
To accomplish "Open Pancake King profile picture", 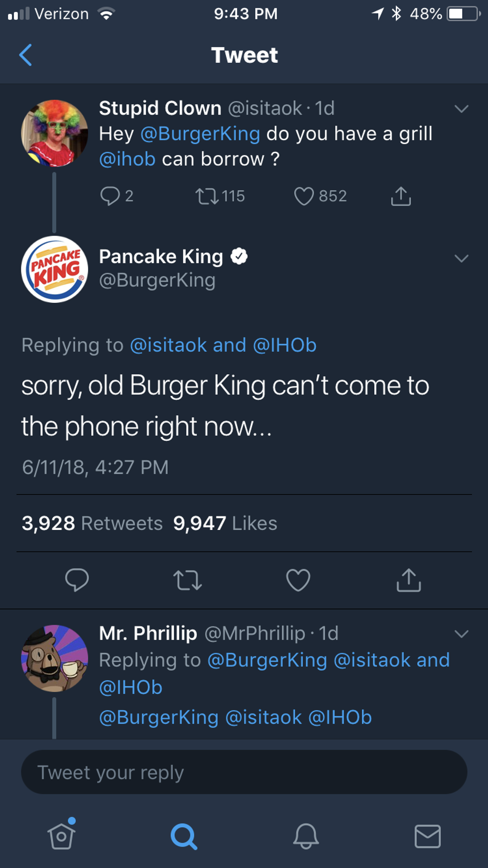I will [x=55, y=269].
